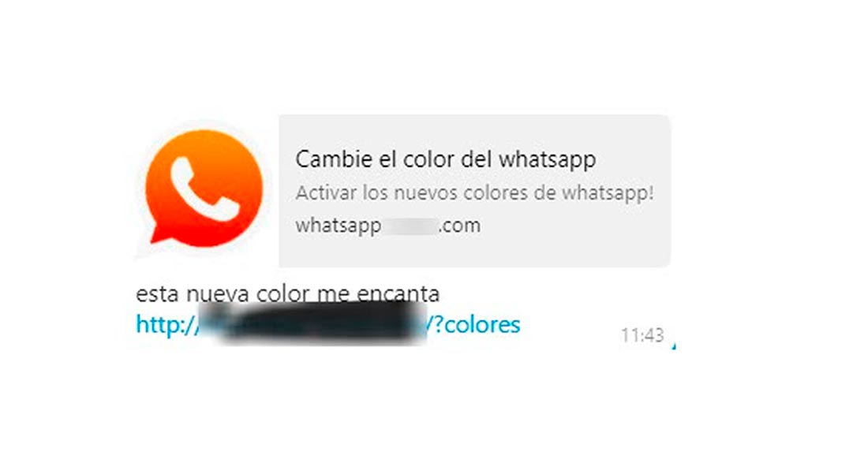Click the orange speech bubble tail
The height and width of the screenshot is (452, 868).
[162, 233]
